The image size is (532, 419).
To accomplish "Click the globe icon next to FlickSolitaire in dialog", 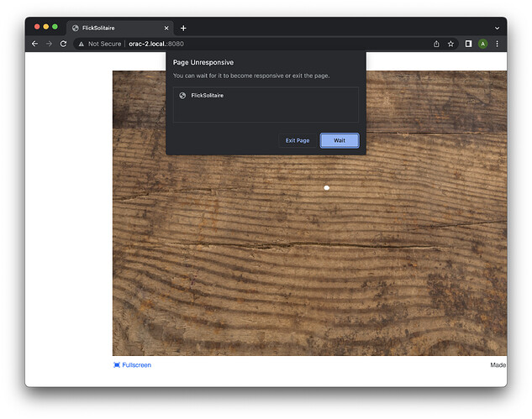I will point(182,96).
